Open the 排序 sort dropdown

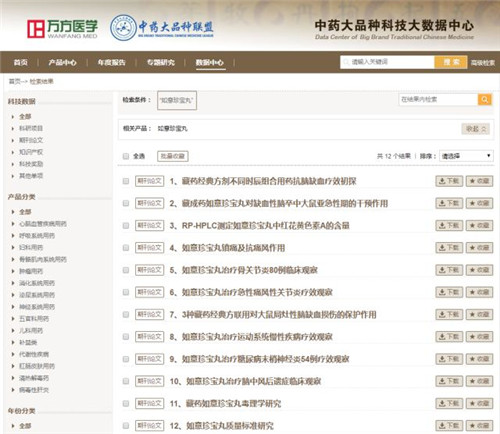coord(466,156)
